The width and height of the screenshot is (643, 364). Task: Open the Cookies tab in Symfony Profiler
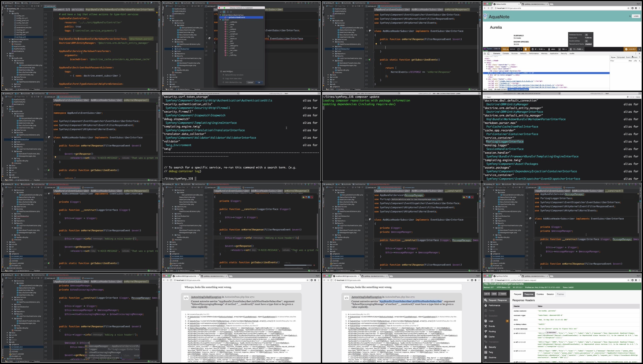(x=540, y=294)
